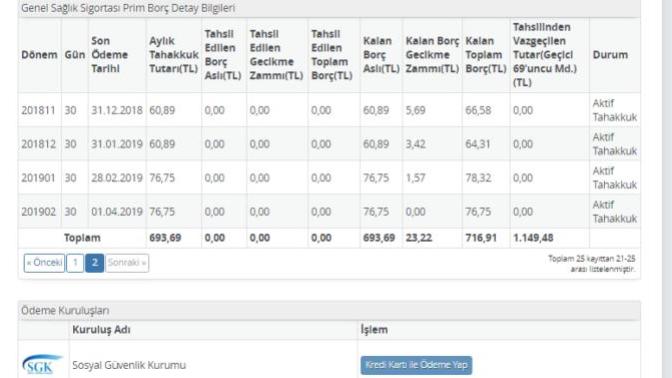
Task: Click the Dönem column header
Action: (39, 55)
